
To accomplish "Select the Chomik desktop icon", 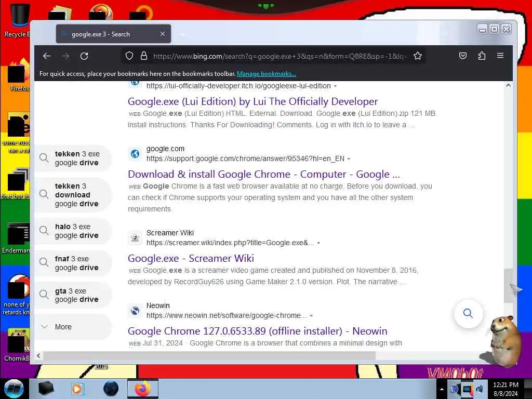I will point(17,345).
